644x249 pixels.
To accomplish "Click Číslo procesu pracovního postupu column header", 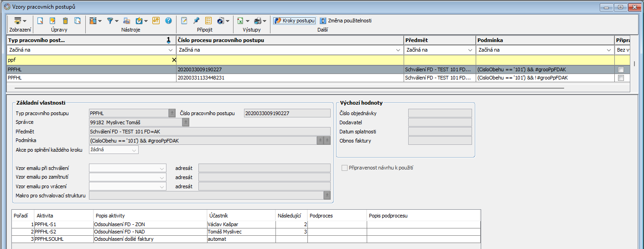I will point(290,40).
